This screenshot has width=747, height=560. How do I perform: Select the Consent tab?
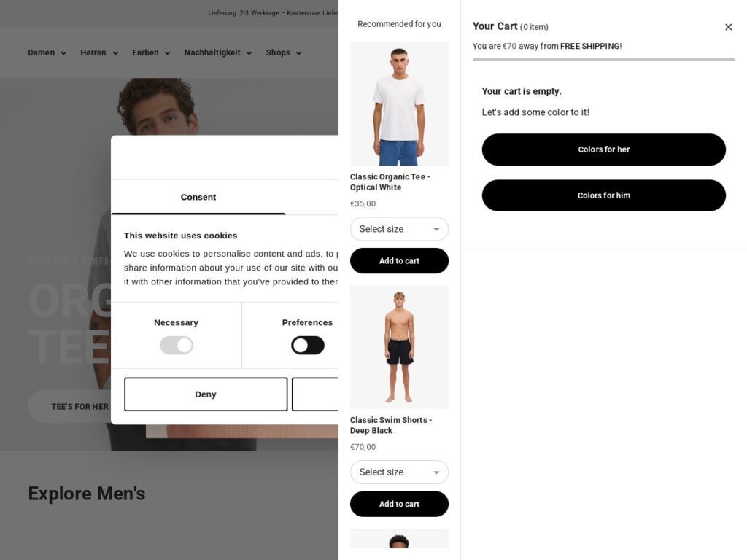click(198, 197)
